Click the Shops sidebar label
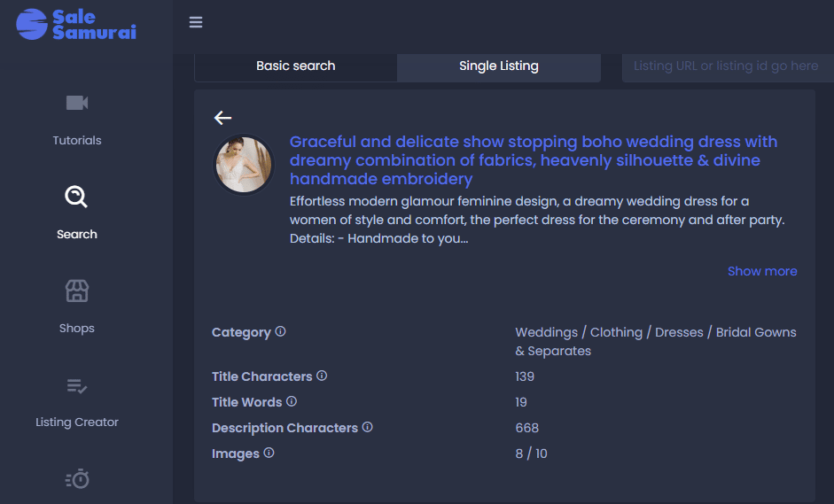 point(77,328)
